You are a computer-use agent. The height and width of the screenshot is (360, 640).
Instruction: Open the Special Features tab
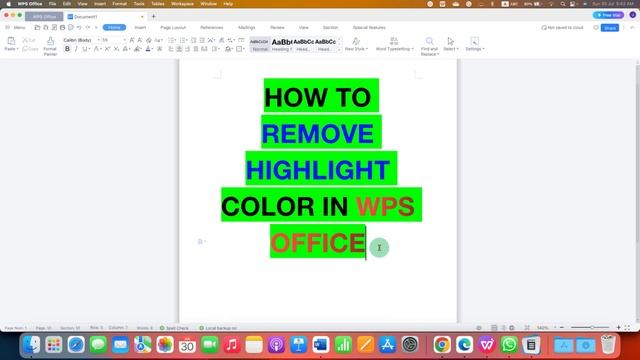[369, 27]
